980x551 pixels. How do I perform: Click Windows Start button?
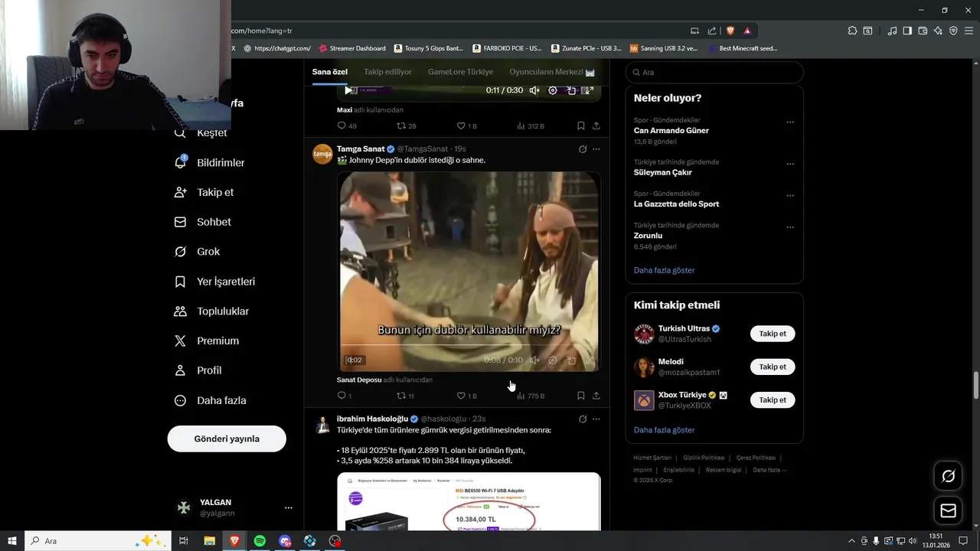pyautogui.click(x=11, y=541)
